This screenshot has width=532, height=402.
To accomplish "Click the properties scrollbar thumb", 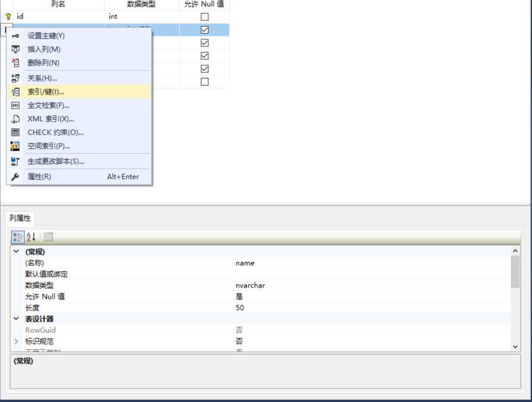I will click(x=515, y=272).
